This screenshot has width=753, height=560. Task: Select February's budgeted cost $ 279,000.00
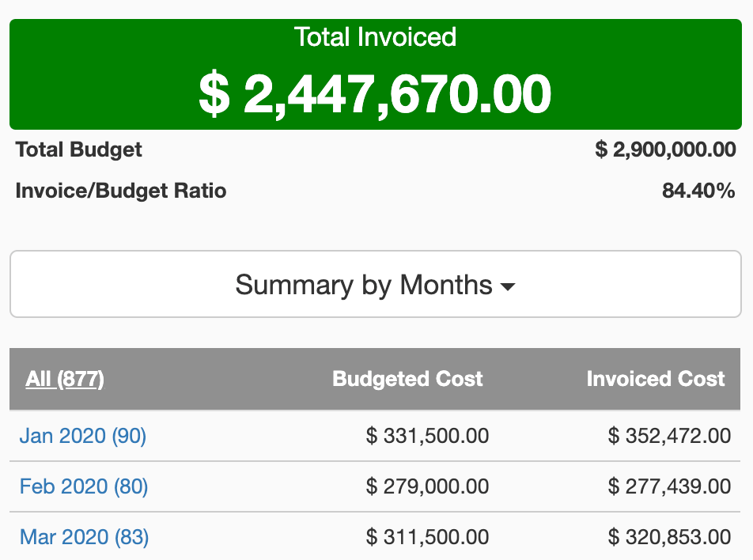pyautogui.click(x=427, y=486)
